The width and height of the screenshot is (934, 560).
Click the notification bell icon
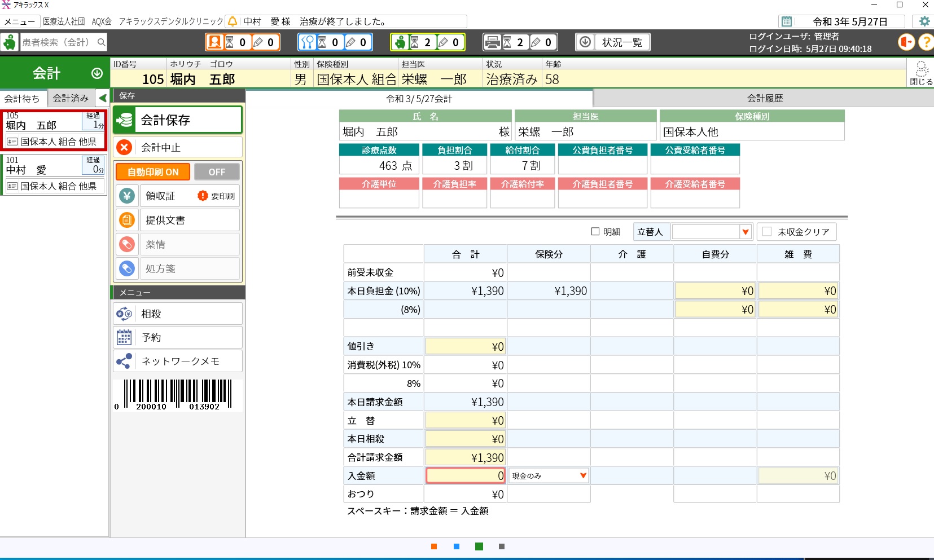pyautogui.click(x=232, y=21)
